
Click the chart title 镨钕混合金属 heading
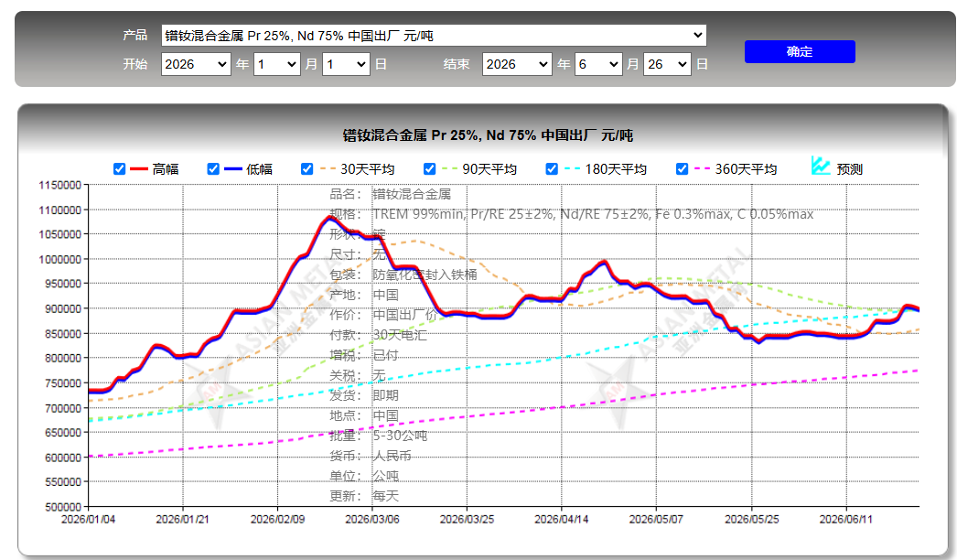[488, 135]
